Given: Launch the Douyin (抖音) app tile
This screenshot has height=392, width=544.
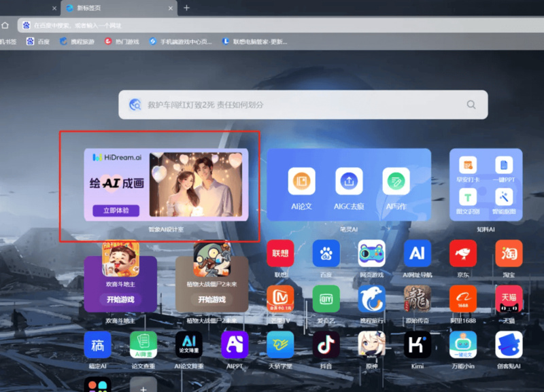Looking at the screenshot, I should (x=326, y=345).
